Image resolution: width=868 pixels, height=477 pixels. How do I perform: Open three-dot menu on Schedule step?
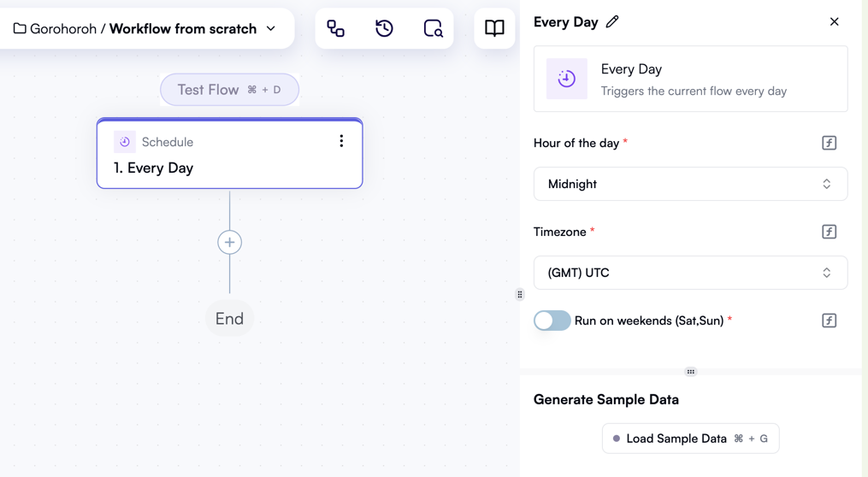tap(341, 141)
